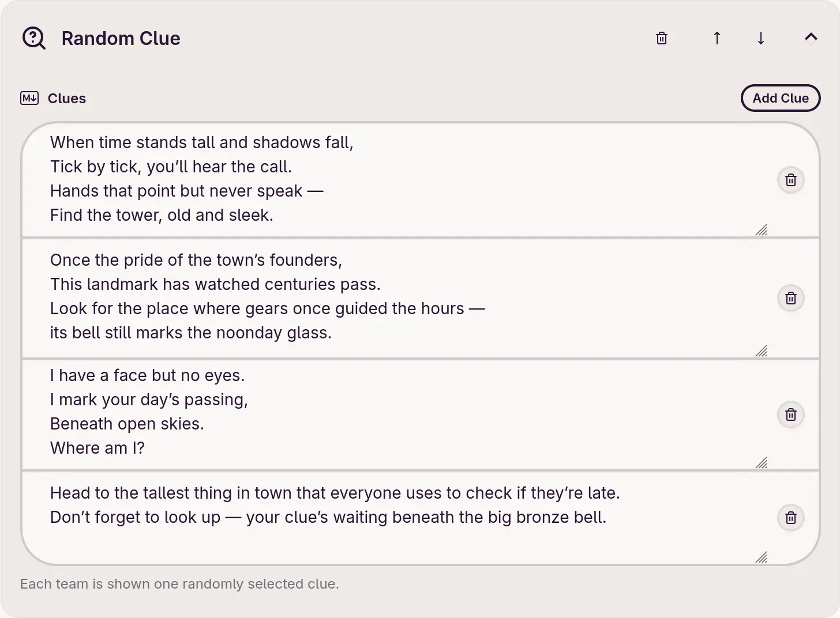The width and height of the screenshot is (840, 618).
Task: Delete the 'When time stands tall' clue
Action: [790, 180]
